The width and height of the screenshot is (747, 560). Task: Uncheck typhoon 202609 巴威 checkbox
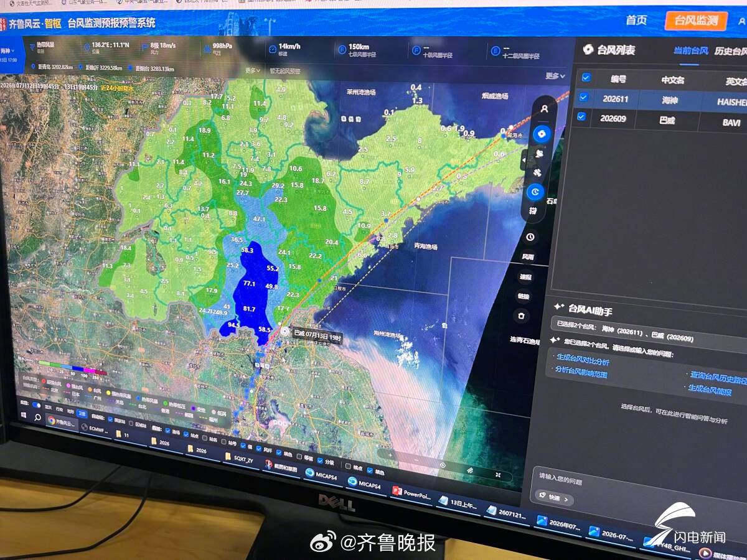pos(581,116)
